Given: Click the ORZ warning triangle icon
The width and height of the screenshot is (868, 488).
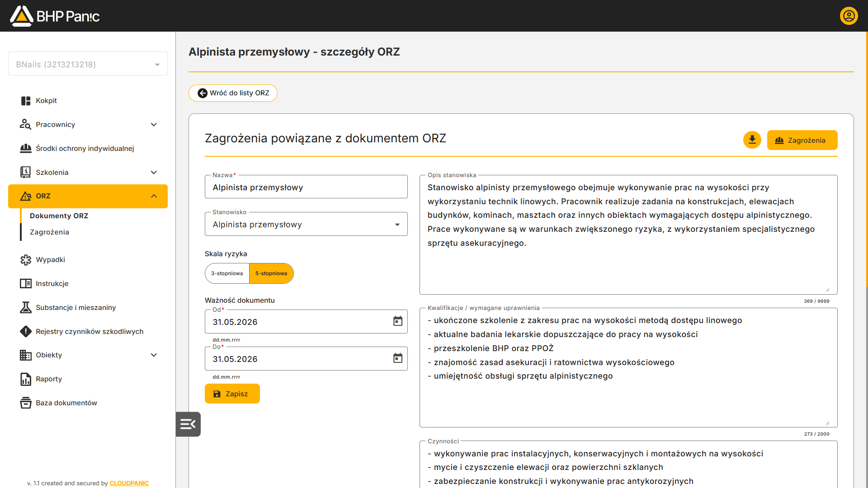Looking at the screenshot, I should [26, 196].
